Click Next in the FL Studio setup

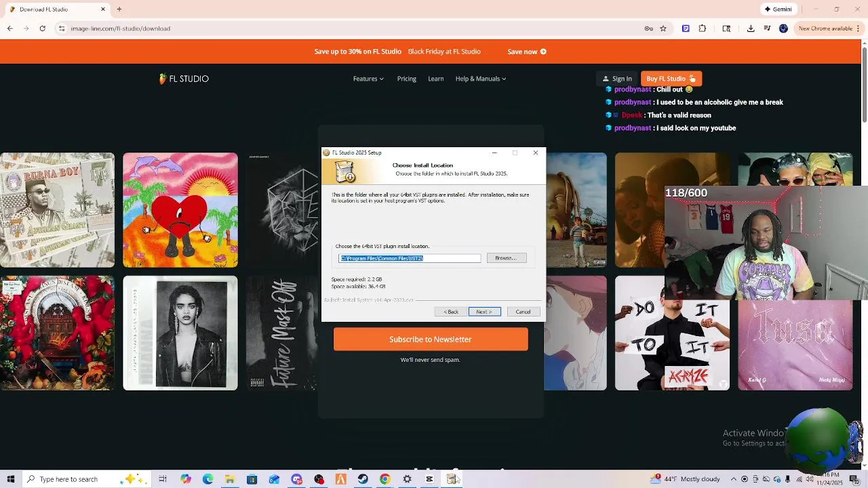(x=484, y=312)
